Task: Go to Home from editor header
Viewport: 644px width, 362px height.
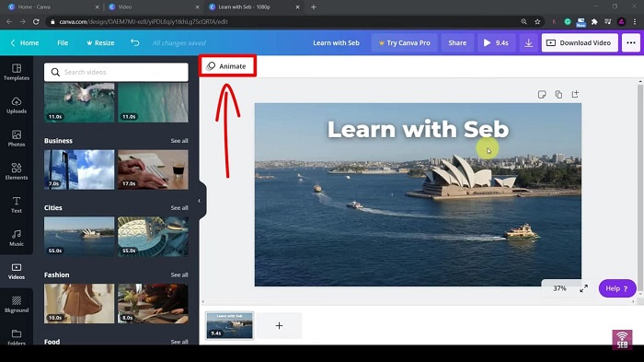Action: tap(25, 42)
